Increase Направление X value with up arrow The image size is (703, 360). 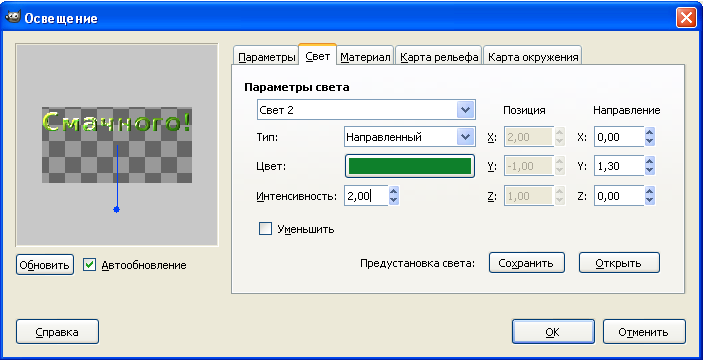point(650,132)
